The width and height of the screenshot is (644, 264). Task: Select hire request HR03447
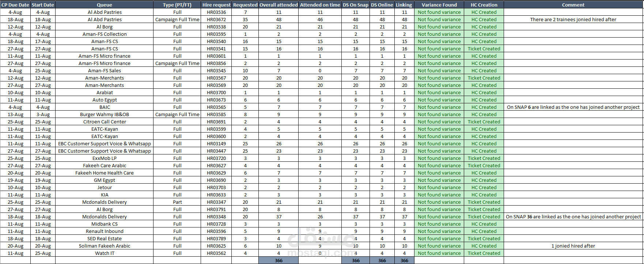click(216, 151)
